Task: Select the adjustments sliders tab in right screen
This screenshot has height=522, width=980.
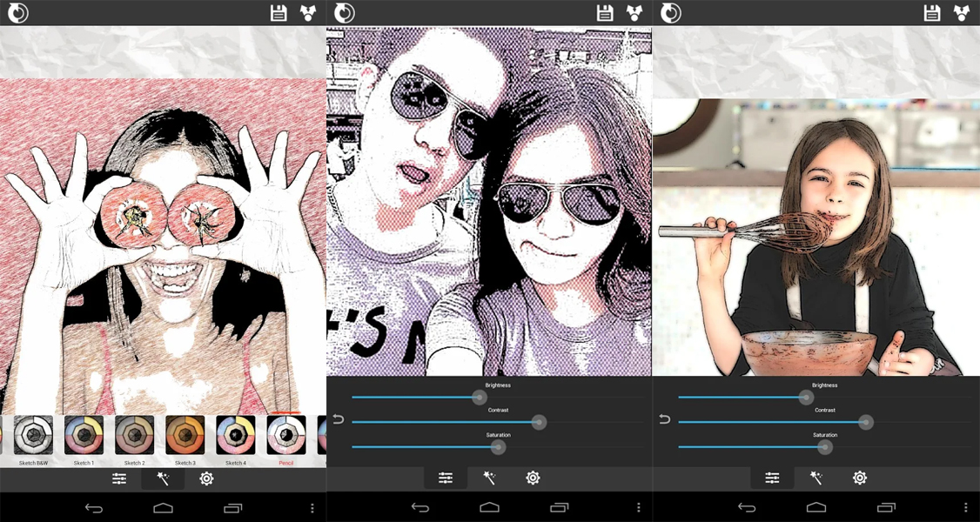Action: coord(773,478)
